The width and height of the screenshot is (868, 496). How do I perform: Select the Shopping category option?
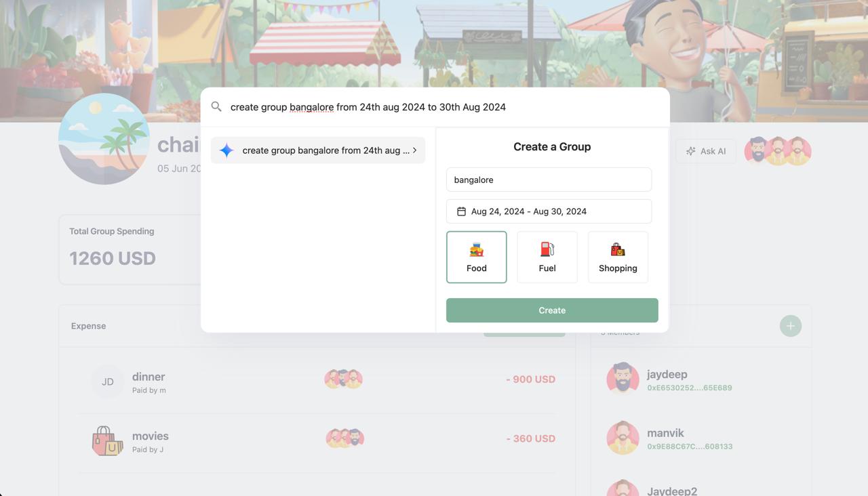pyautogui.click(x=618, y=257)
